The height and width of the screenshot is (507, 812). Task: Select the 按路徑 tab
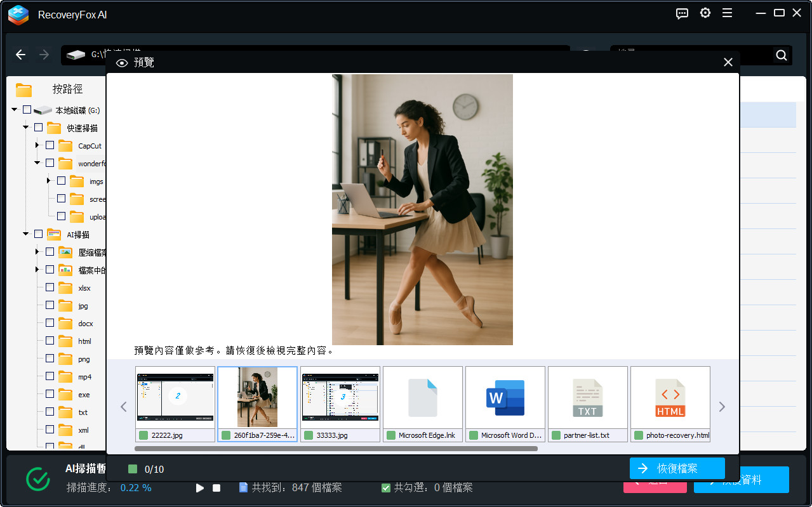coord(67,89)
